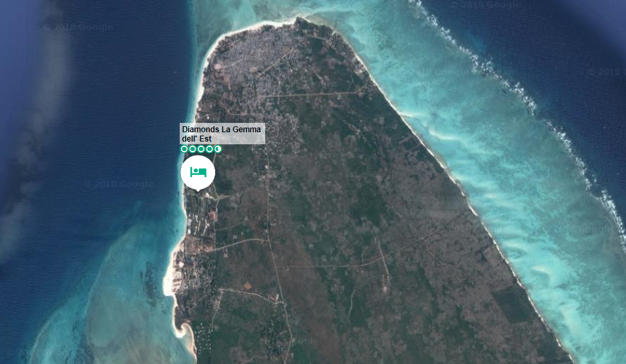The image size is (626, 364).
Task: Click the half-filled fifth rating bubble
Action: [x=218, y=149]
